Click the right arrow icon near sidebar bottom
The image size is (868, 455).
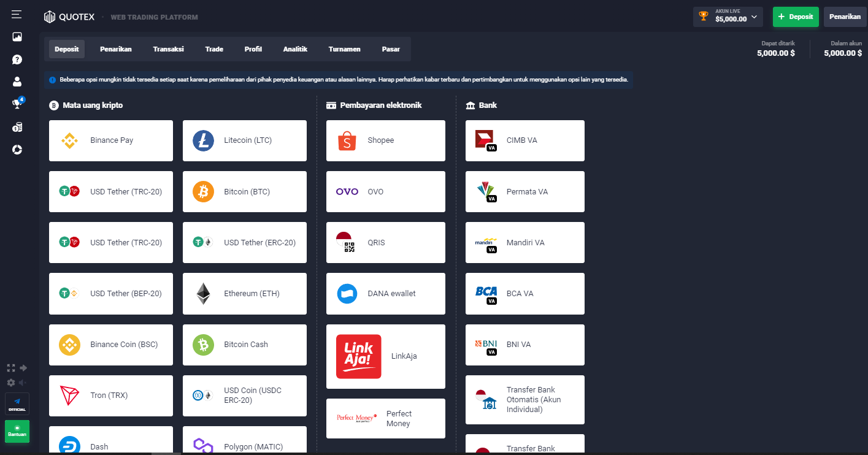pos(23,368)
